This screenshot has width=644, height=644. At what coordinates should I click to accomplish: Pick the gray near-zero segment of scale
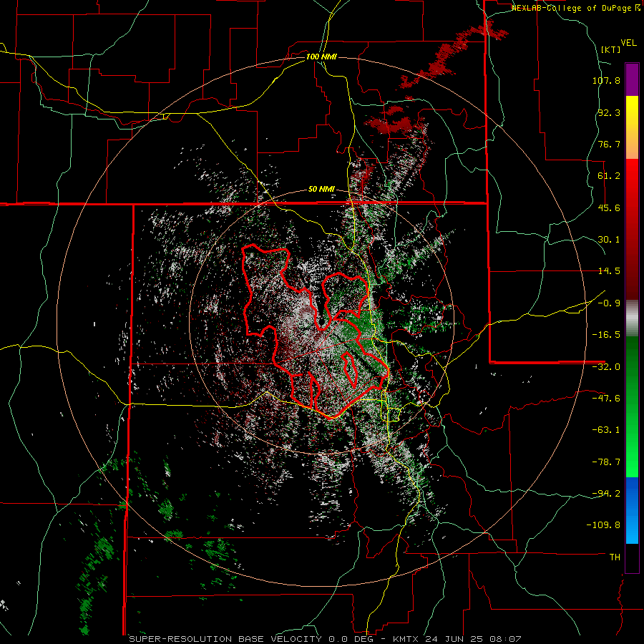632,318
